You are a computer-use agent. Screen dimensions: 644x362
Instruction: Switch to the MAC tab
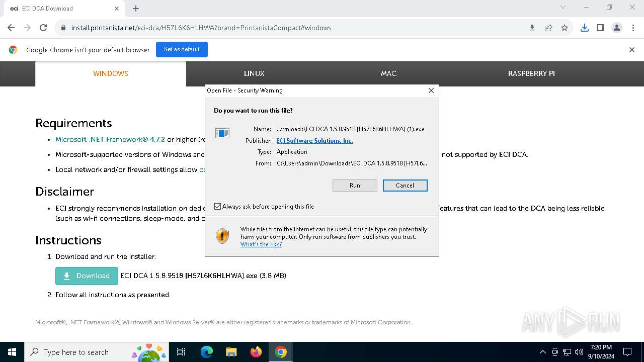388,73
